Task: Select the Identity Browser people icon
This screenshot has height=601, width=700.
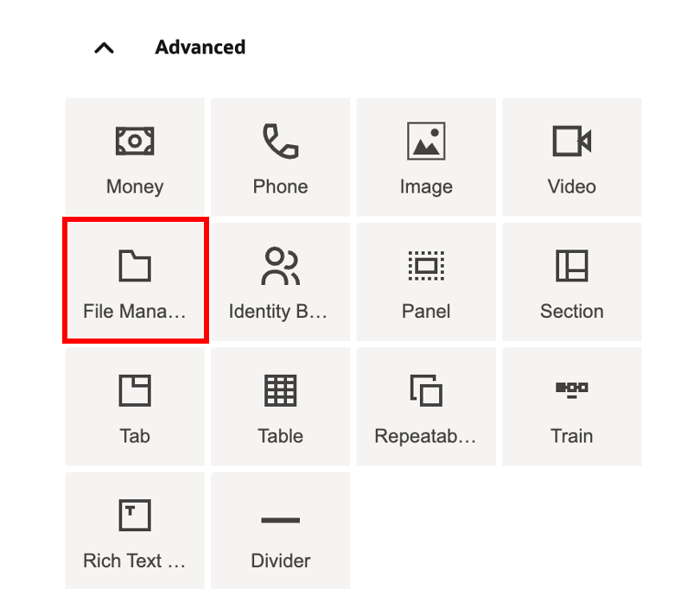Action: [x=280, y=266]
